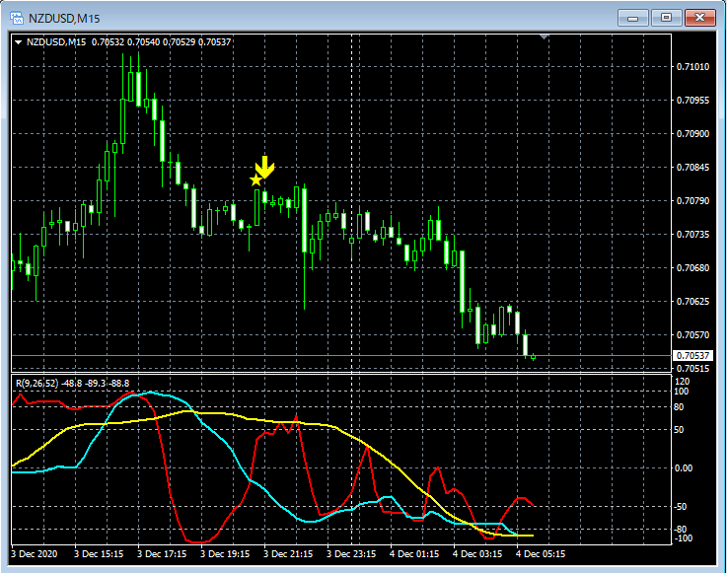
Task: Expand the small triangle beside NZDUSD,M15 label
Action: coord(18,41)
